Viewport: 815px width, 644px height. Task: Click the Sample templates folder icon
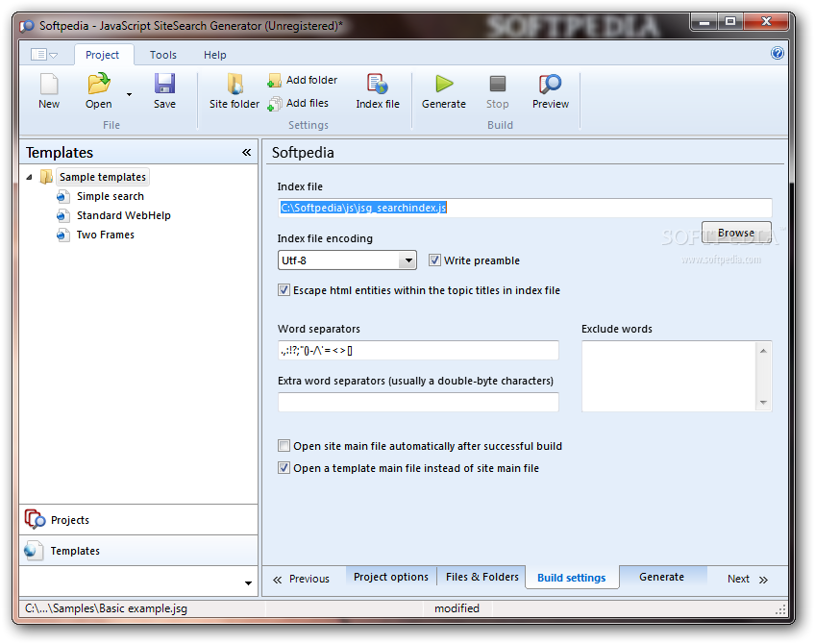46,177
